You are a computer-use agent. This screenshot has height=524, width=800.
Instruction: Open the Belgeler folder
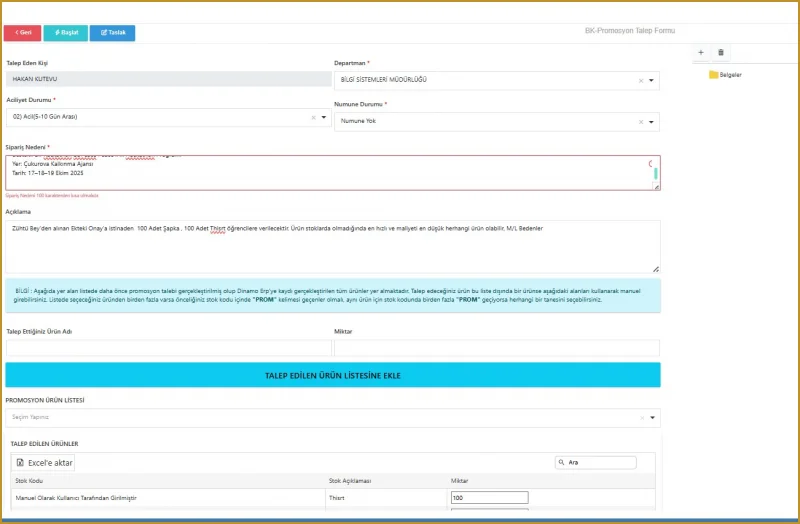tap(725, 75)
